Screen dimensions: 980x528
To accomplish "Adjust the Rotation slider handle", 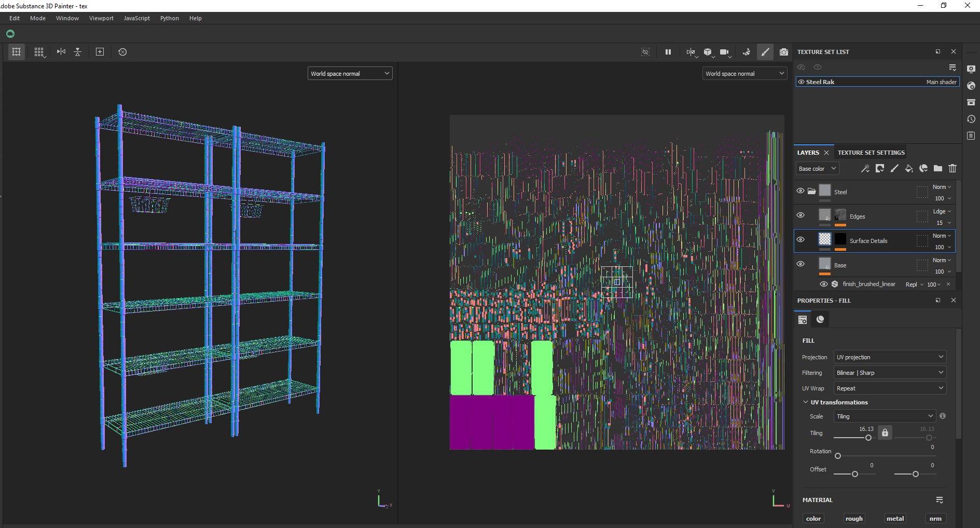I will pyautogui.click(x=838, y=456).
